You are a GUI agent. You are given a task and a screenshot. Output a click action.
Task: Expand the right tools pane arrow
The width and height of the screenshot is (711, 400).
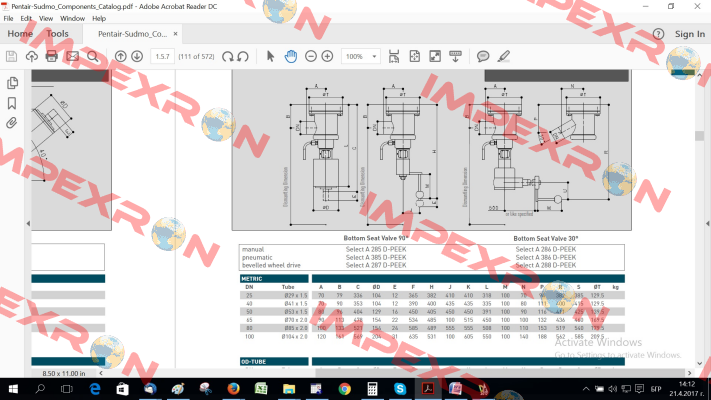(707, 223)
